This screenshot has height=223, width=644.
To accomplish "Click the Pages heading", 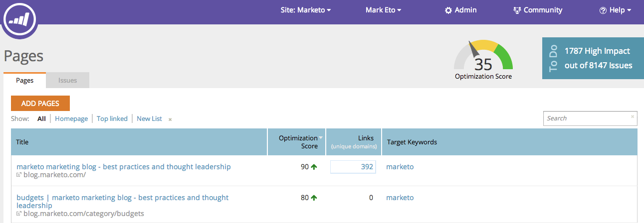I will click(x=23, y=56).
